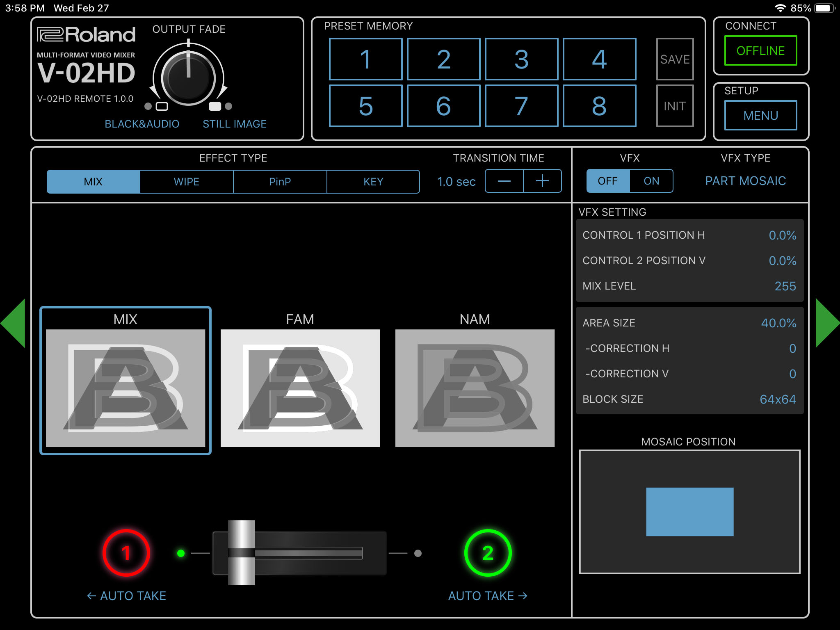
Task: Switch effect type to WIPE
Action: click(187, 181)
